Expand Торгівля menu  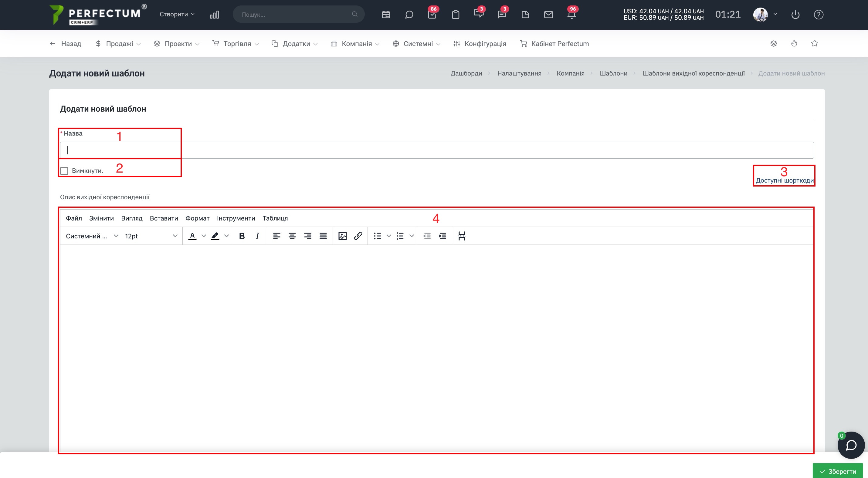pos(236,43)
